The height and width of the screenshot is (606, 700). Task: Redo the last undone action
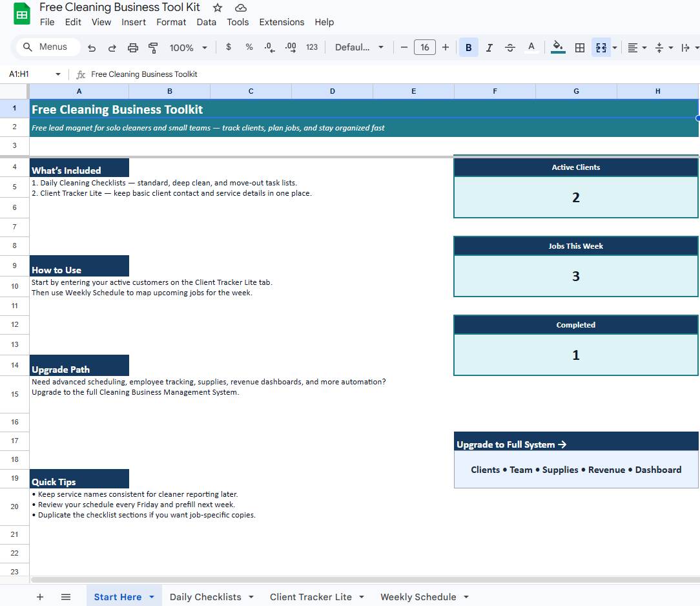click(x=112, y=48)
